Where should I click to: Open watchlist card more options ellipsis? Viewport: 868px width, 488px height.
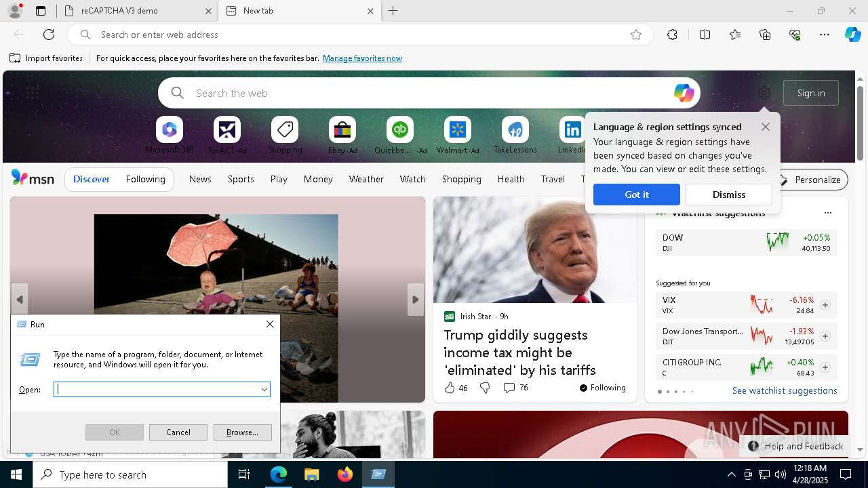pyautogui.click(x=827, y=213)
